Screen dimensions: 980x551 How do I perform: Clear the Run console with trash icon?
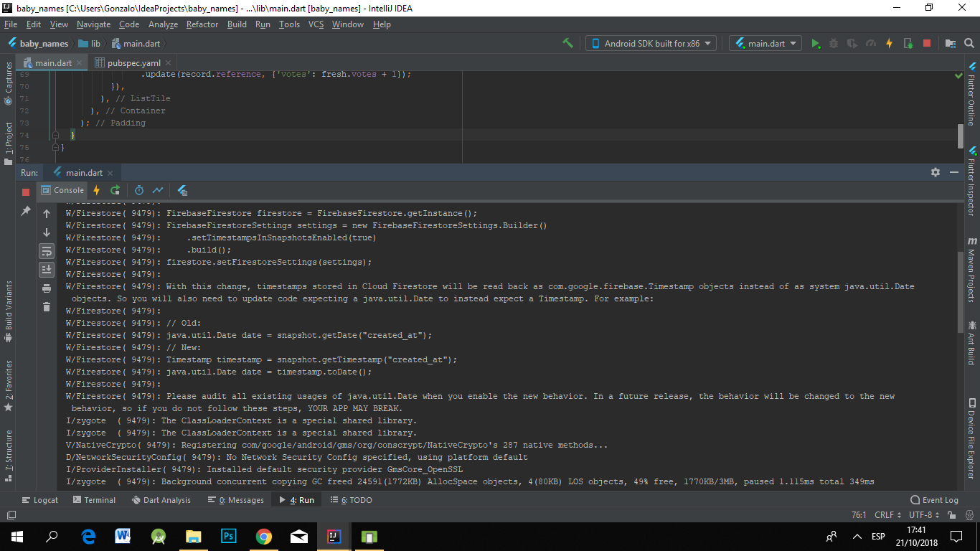[x=46, y=306]
